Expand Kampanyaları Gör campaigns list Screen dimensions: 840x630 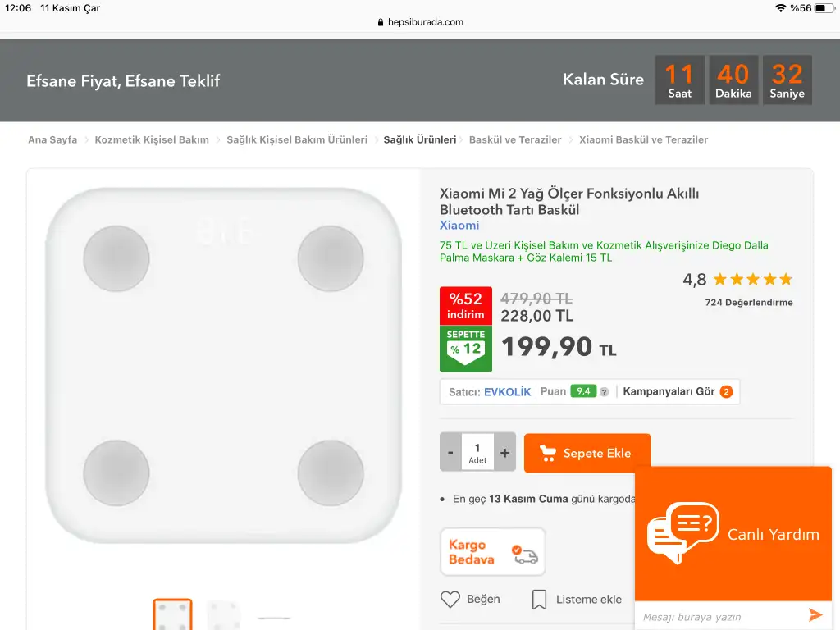pos(669,392)
